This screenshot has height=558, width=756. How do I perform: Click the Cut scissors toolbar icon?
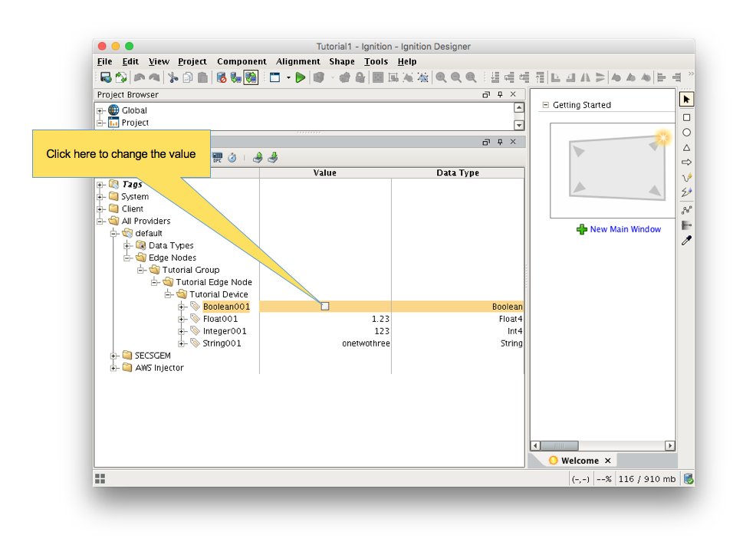[x=173, y=77]
